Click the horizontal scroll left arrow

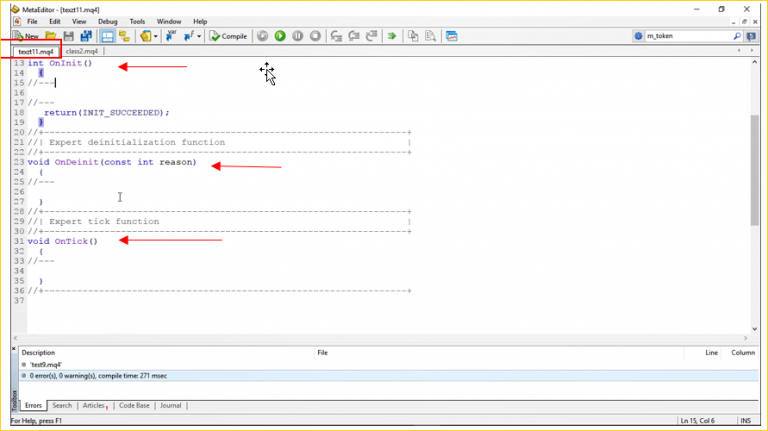tap(15, 338)
